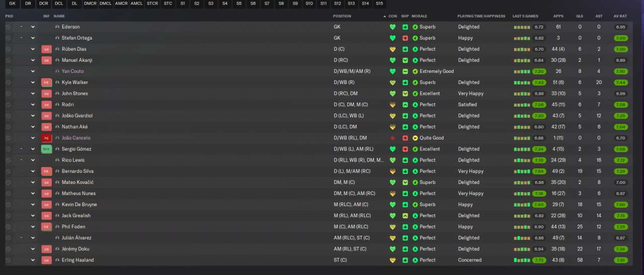
Task: Toggle the picked checkmark for Kevin De Bruyne
Action: (x=8, y=205)
